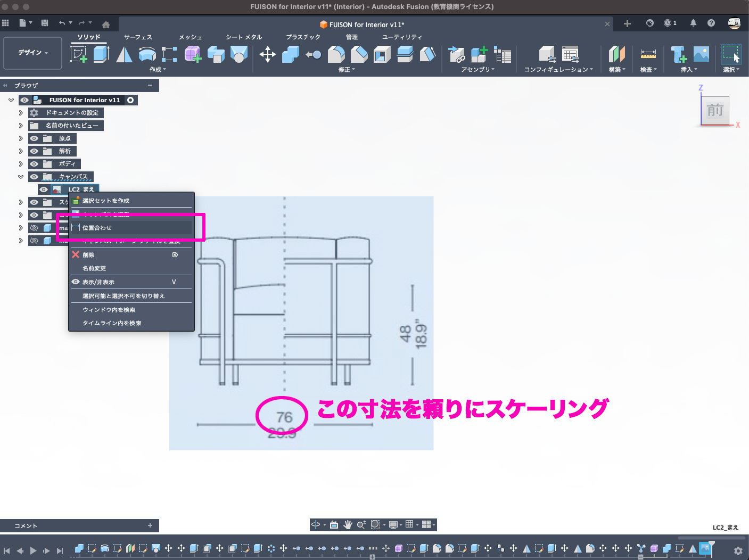
Task: Switch to the サーフェス tab
Action: (x=138, y=37)
